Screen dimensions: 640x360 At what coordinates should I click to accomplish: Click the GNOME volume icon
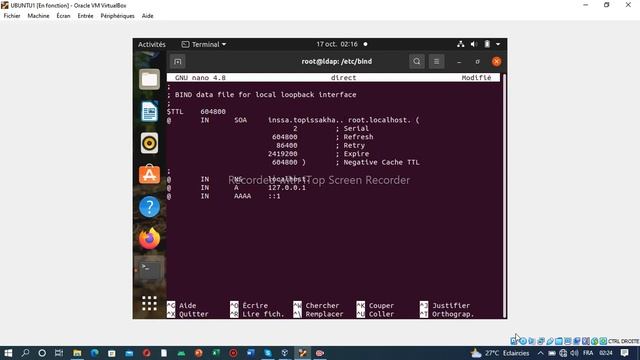coord(474,44)
